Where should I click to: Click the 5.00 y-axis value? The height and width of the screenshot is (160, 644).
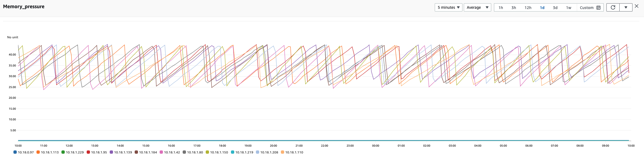pyautogui.click(x=13, y=130)
